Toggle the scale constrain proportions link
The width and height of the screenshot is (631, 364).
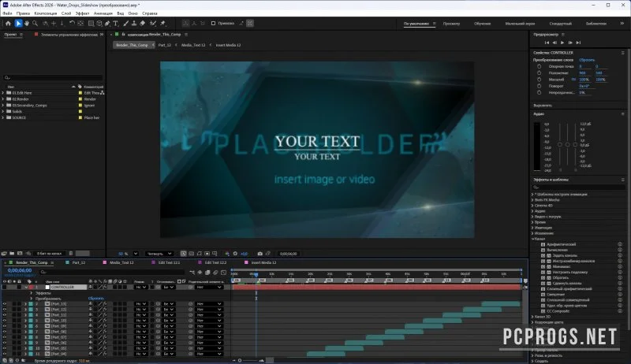click(x=573, y=79)
